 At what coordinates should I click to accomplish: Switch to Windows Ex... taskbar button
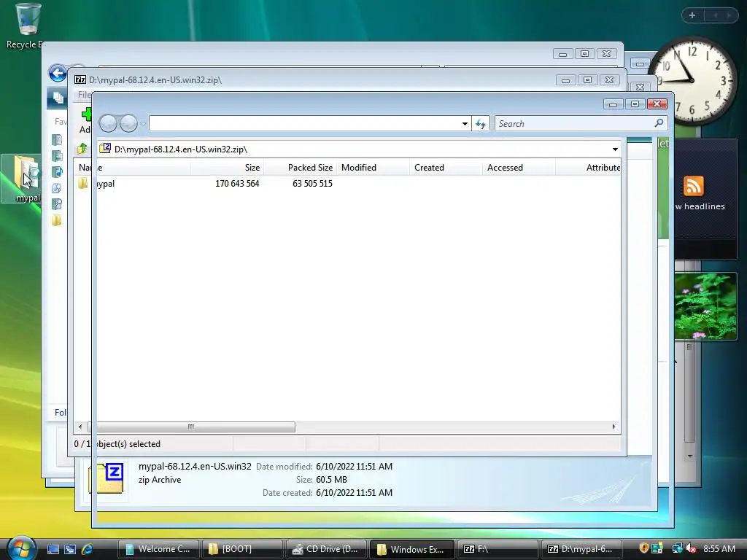(411, 549)
